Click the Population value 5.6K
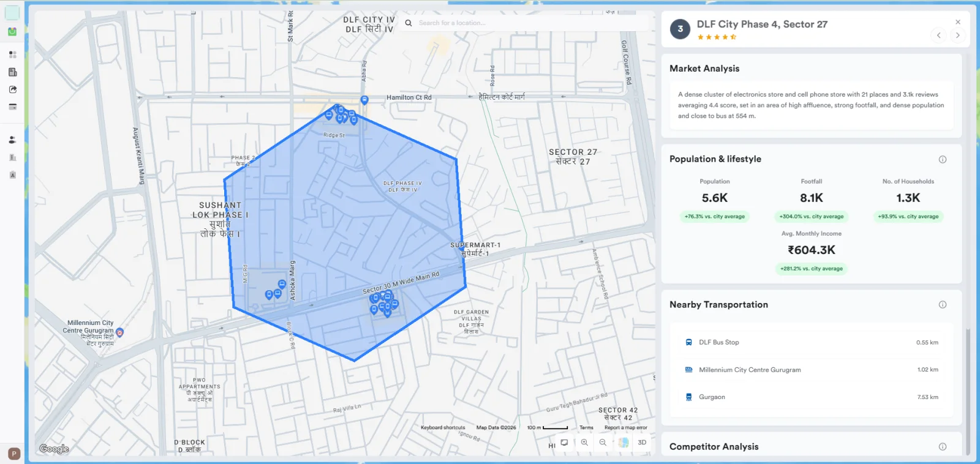 click(x=715, y=198)
